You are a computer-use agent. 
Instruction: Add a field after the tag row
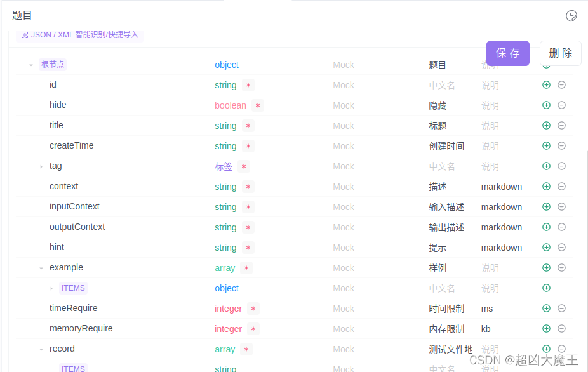(546, 166)
